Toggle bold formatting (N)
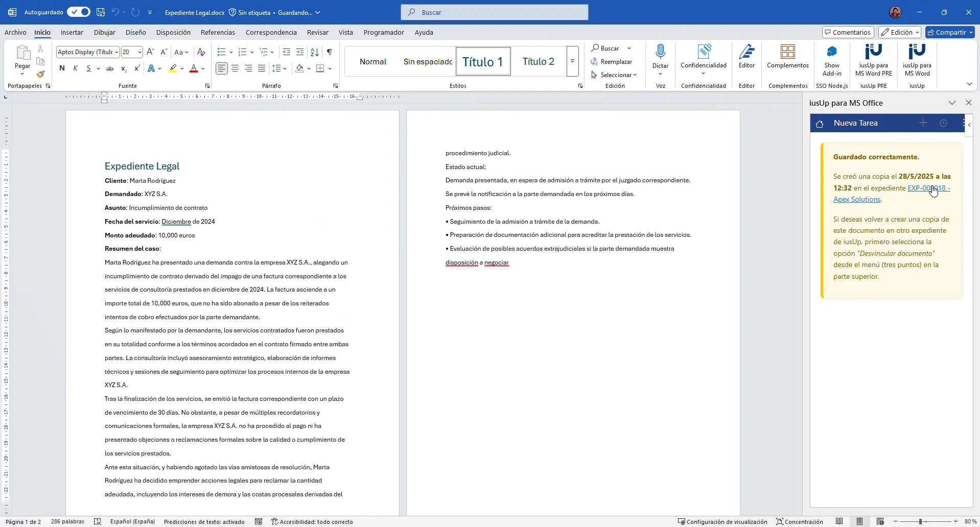 [x=62, y=68]
